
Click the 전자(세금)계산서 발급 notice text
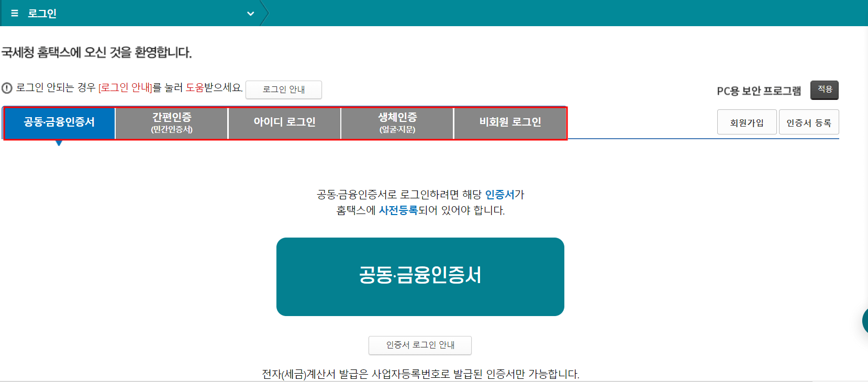[420, 374]
